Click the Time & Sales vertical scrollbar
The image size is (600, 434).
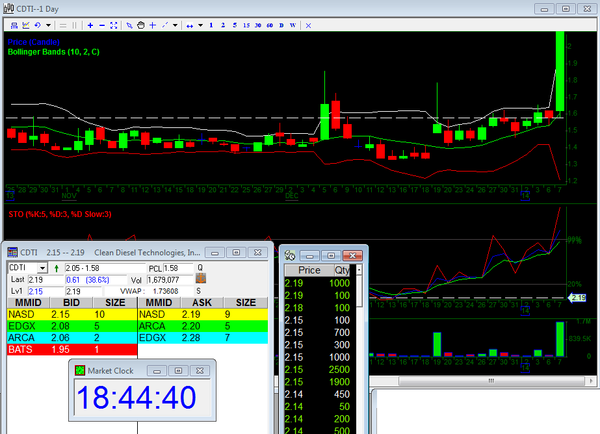pos(359,349)
